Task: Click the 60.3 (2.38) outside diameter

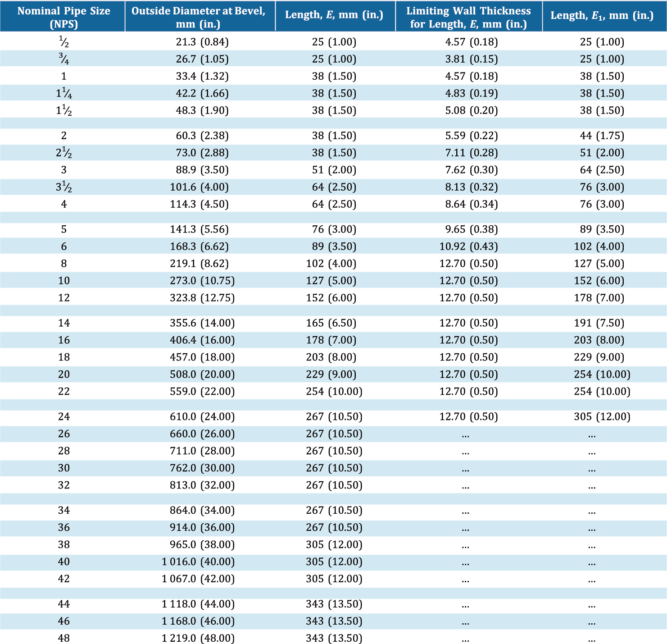Action: click(x=202, y=136)
